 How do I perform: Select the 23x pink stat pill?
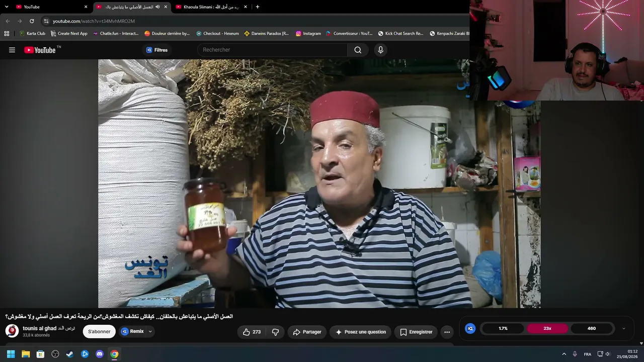tap(547, 328)
